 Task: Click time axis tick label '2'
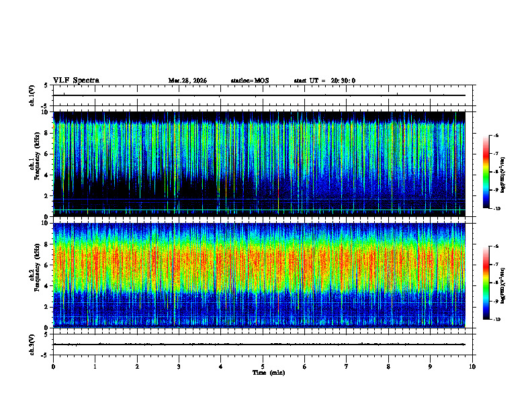(x=137, y=367)
